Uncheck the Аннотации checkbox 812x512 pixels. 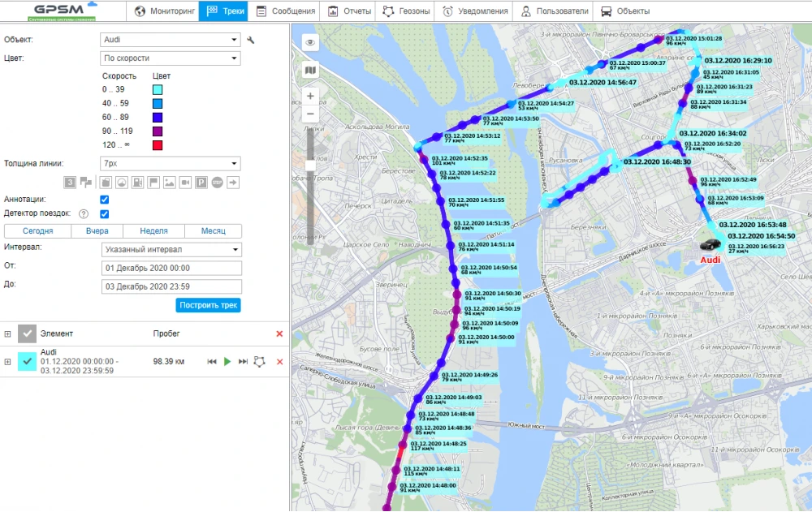pos(104,199)
